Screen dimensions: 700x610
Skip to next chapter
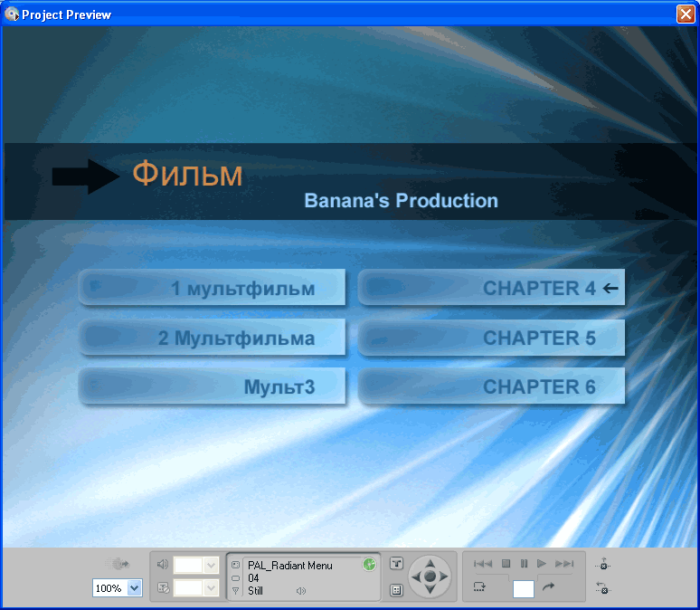[x=564, y=564]
